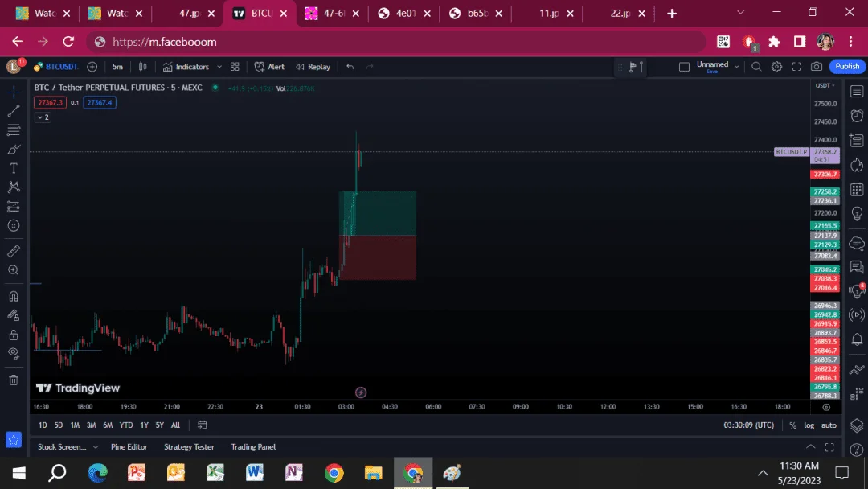
Task: Select the chart layout square icon
Action: coord(684,67)
